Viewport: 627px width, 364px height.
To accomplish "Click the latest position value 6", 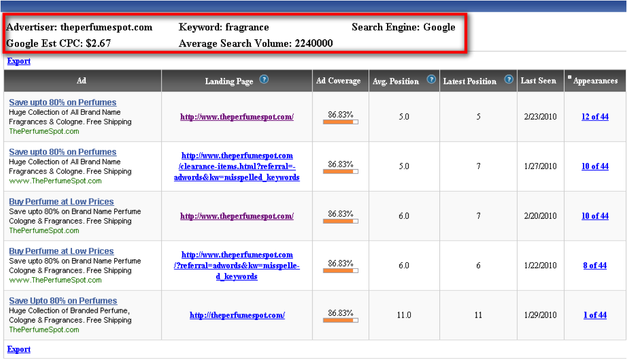I will (478, 265).
